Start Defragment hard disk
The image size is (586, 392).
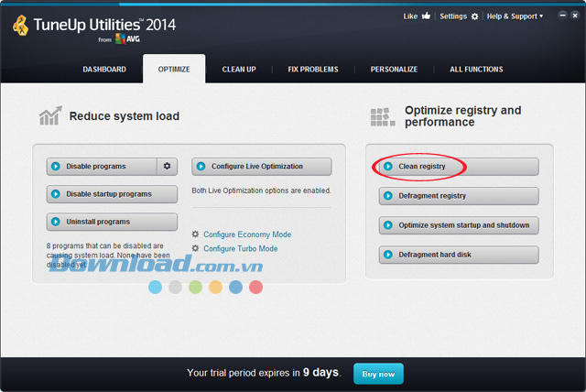tap(459, 255)
